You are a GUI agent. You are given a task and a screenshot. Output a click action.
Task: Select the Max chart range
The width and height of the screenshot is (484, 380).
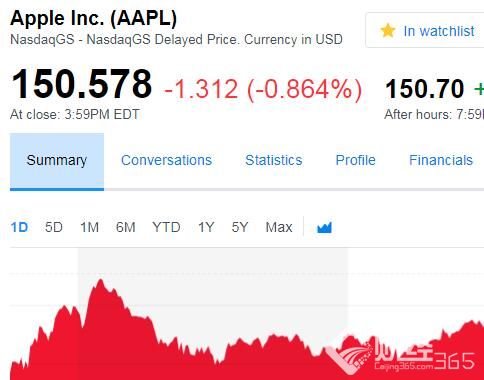279,227
